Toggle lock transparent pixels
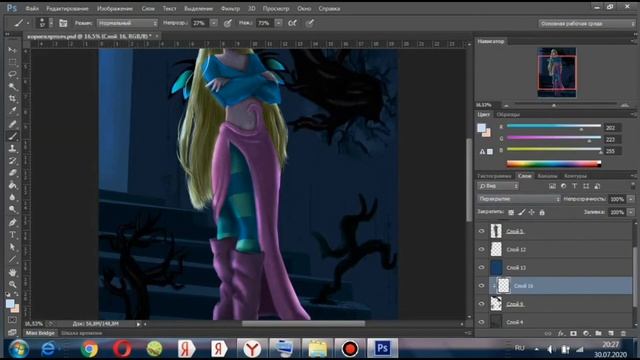640x360 pixels. [511, 212]
